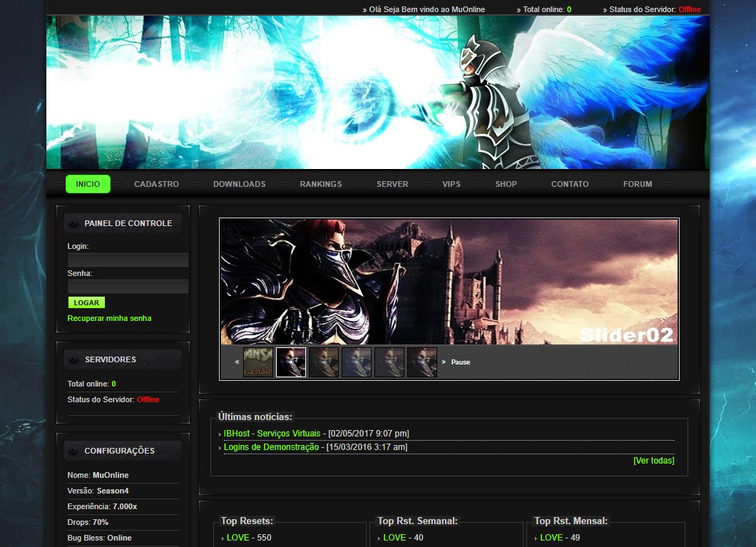This screenshot has height=547, width=756.
Task: Click the Top Resets heading
Action: pyautogui.click(x=247, y=521)
